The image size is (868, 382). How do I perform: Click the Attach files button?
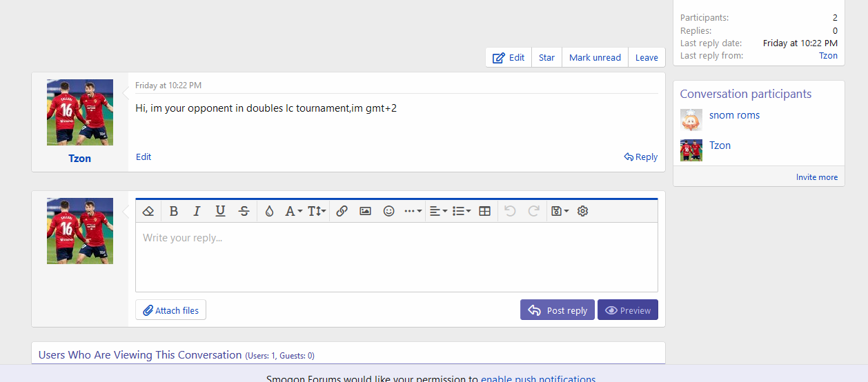[170, 310]
